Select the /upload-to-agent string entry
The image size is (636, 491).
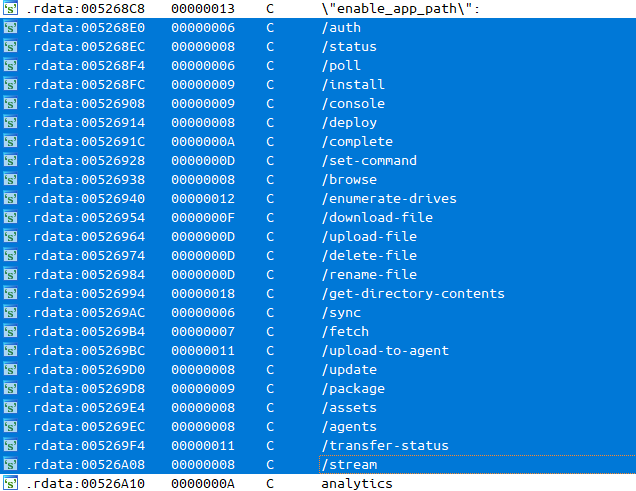point(384,351)
